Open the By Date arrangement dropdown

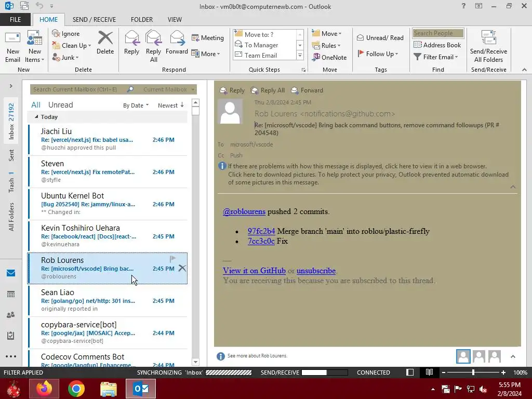pyautogui.click(x=136, y=105)
